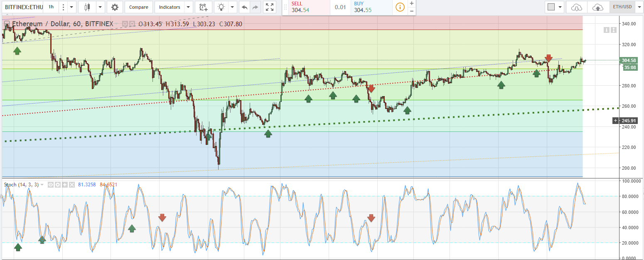The width and height of the screenshot is (644, 260).
Task: Expand the time interval dropdown arrow
Action: pos(71,7)
